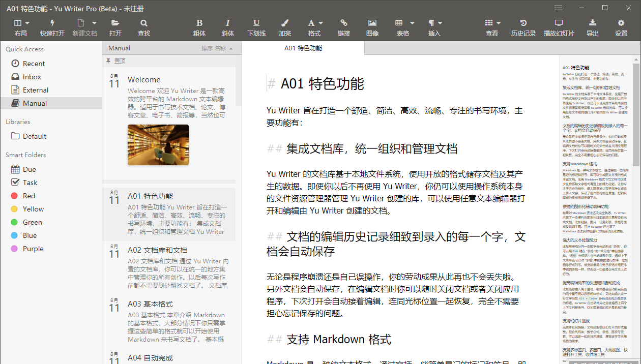Switch to the A01 特色功能 tab
The height and width of the screenshot is (364, 641).
coord(303,48)
